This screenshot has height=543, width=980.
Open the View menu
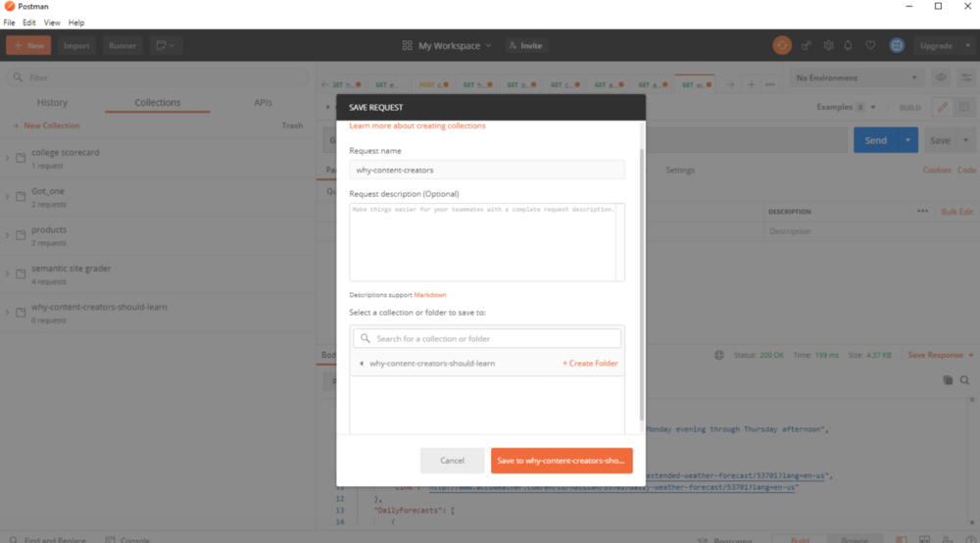point(52,23)
